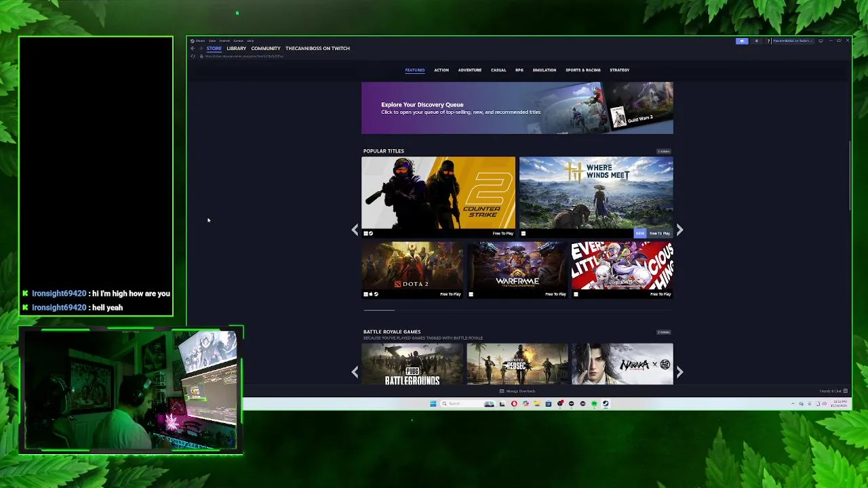Switch to the COMMUNITY tab
This screenshot has width=868, height=488.
[266, 49]
